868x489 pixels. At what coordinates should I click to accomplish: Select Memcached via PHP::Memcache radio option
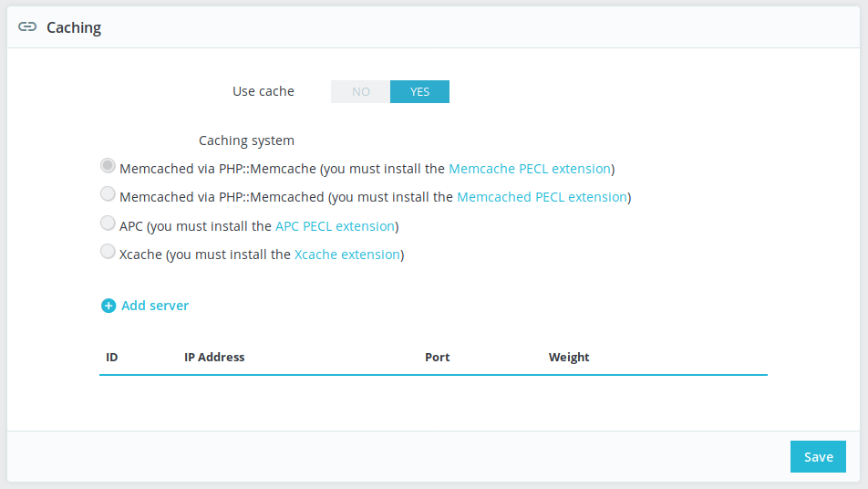[108, 166]
